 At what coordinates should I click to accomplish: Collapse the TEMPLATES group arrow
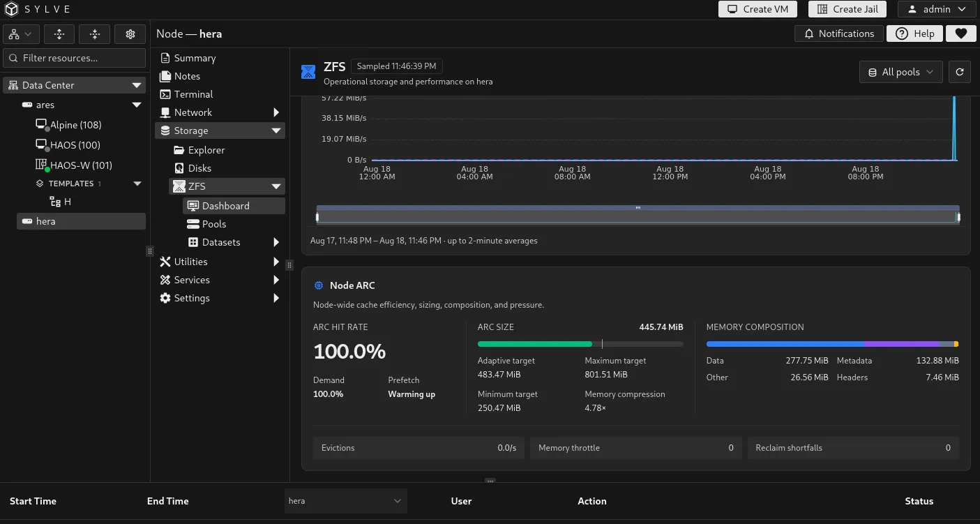pos(137,184)
